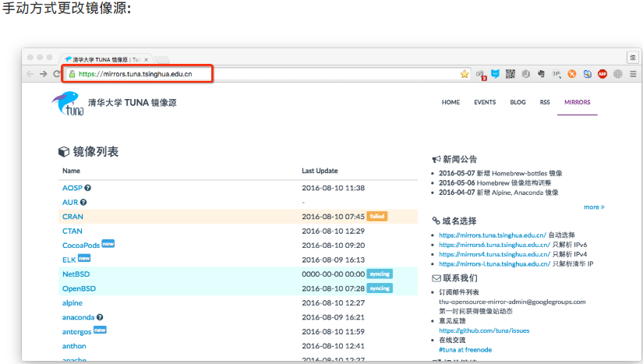
Task: Open the alpine mirror link
Action: [x=72, y=303]
